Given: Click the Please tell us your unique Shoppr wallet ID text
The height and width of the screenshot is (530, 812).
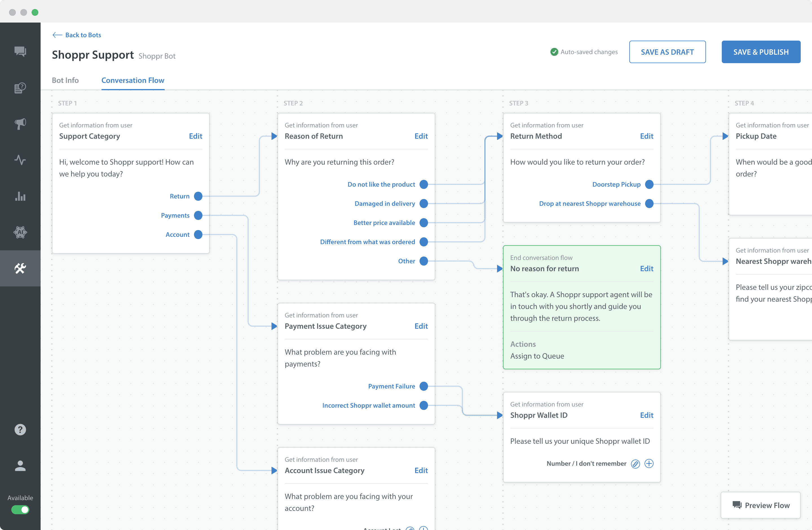Looking at the screenshot, I should 580,441.
